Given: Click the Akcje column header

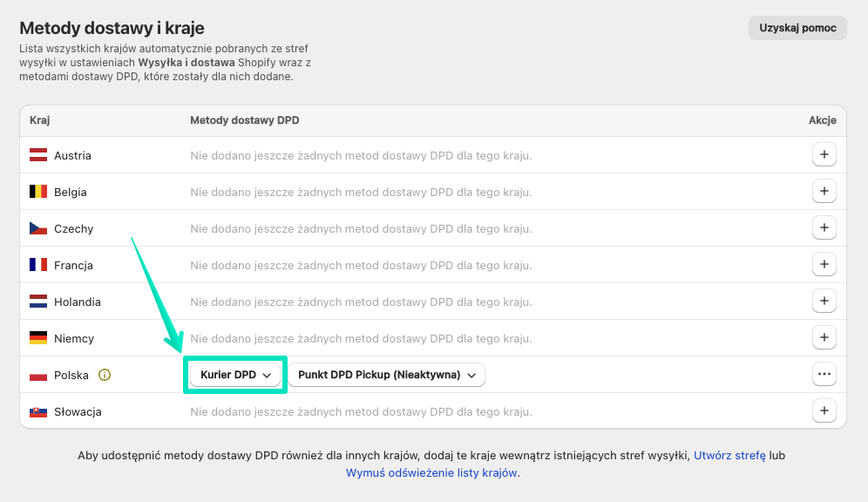Looking at the screenshot, I should [822, 120].
